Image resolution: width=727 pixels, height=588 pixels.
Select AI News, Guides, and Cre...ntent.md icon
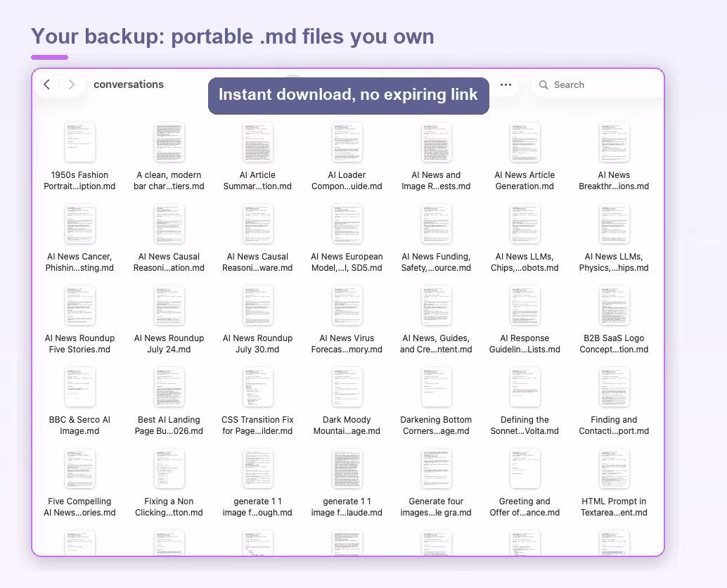click(436, 305)
